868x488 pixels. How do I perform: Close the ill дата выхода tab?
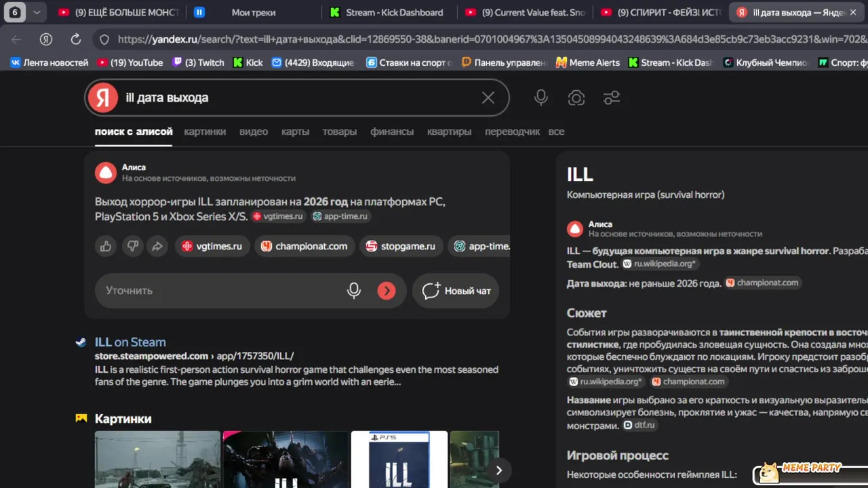853,12
